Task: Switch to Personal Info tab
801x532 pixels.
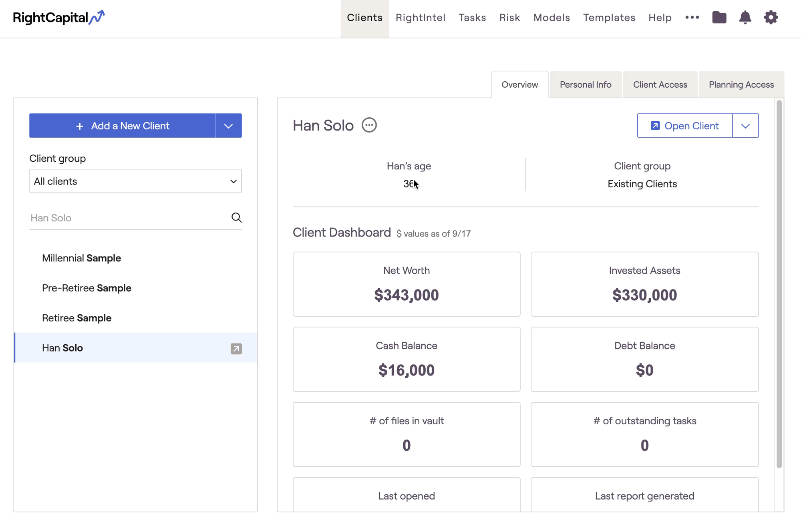Action: [586, 84]
